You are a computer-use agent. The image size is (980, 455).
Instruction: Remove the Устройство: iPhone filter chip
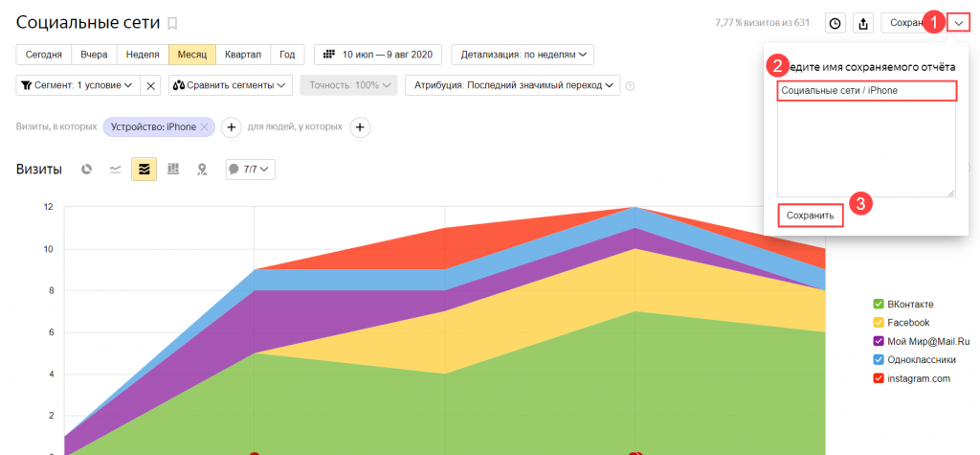click(x=205, y=127)
